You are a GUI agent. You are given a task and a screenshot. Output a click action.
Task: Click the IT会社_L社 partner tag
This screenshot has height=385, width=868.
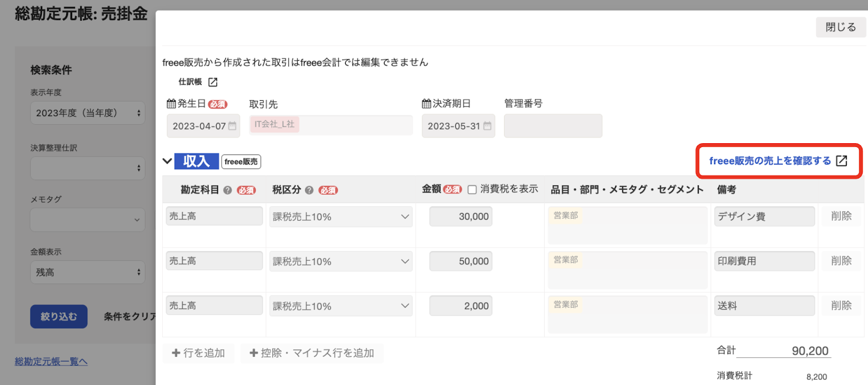275,124
